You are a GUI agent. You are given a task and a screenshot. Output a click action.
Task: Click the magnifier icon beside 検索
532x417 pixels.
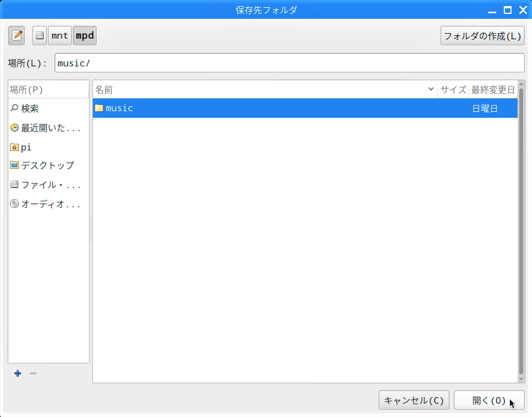click(14, 108)
